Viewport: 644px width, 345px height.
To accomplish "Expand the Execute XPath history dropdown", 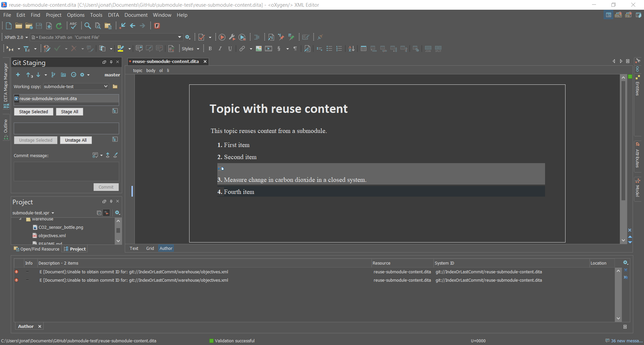I will point(179,37).
